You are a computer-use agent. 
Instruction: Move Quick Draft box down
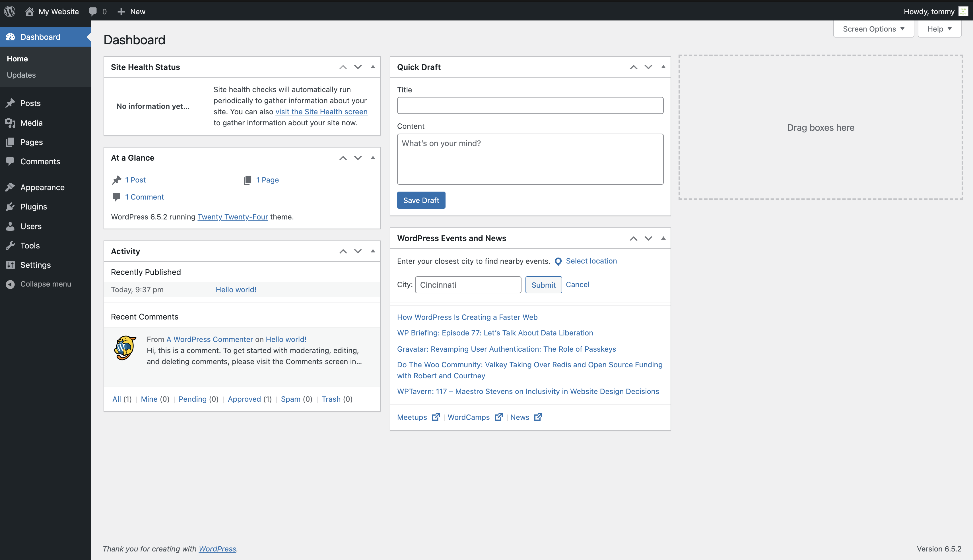649,67
